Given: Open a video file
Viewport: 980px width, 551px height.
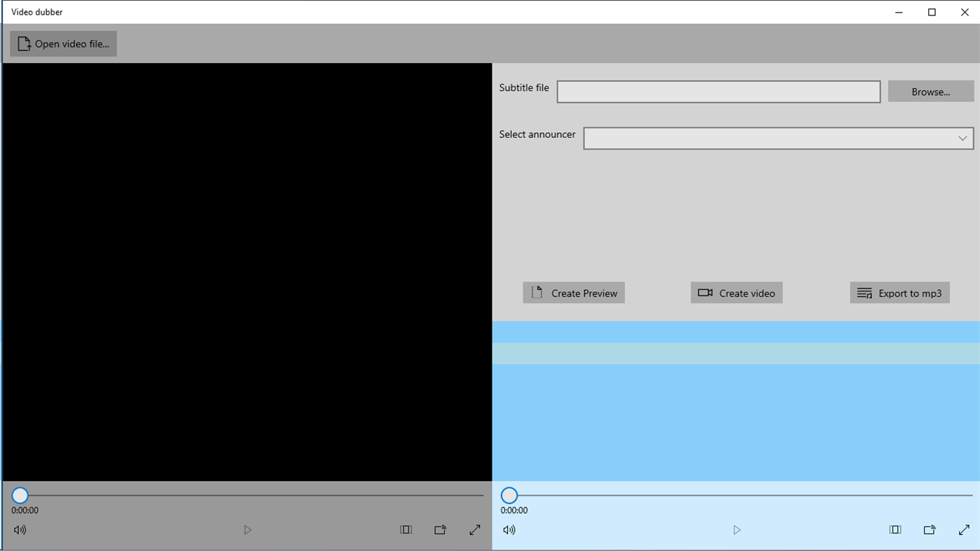Looking at the screenshot, I should click(x=63, y=43).
